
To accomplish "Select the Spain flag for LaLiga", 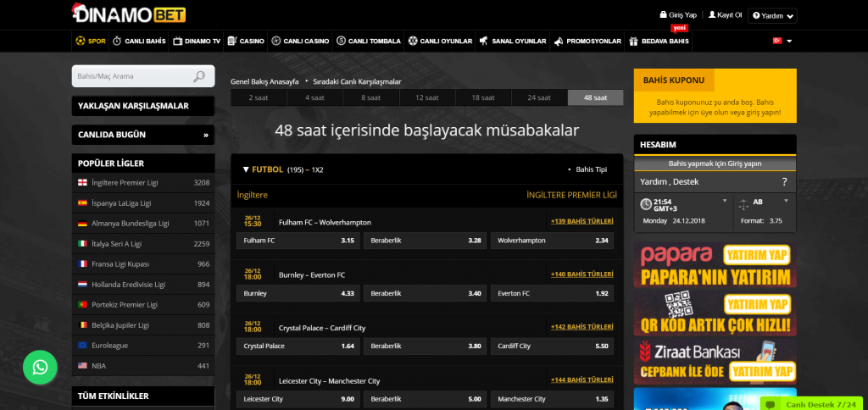I will pos(82,203).
